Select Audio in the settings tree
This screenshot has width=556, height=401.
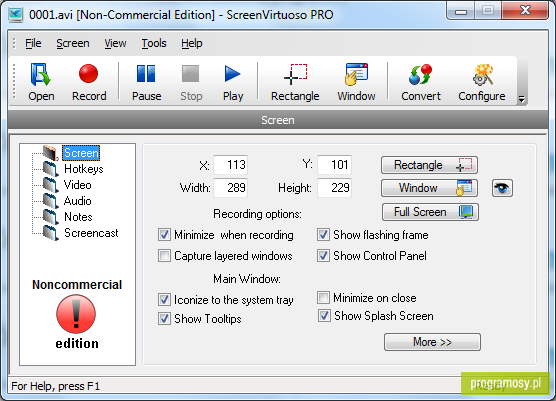pos(78,201)
